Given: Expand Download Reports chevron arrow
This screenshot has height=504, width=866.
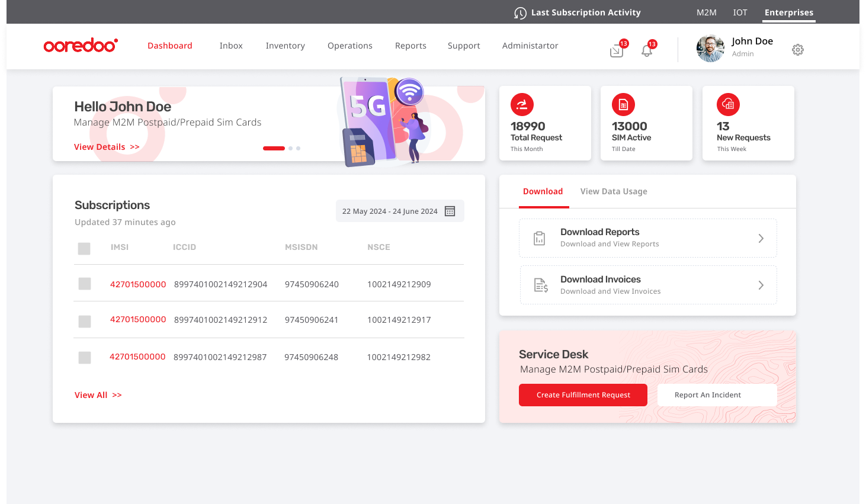Looking at the screenshot, I should (761, 238).
